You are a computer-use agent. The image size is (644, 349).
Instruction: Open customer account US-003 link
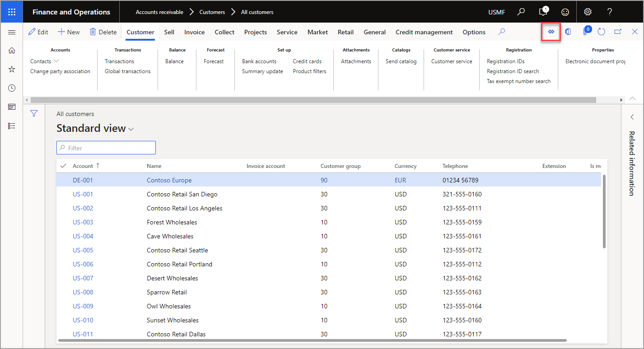click(x=83, y=222)
